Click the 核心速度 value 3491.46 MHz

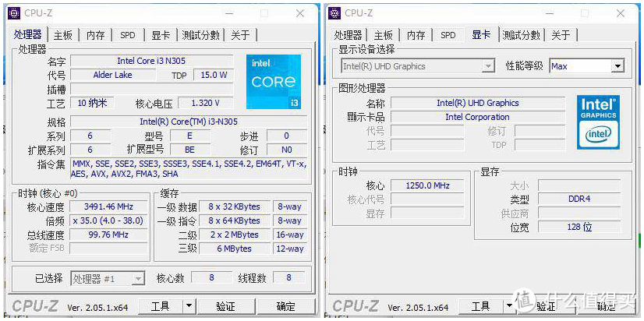[108, 206]
